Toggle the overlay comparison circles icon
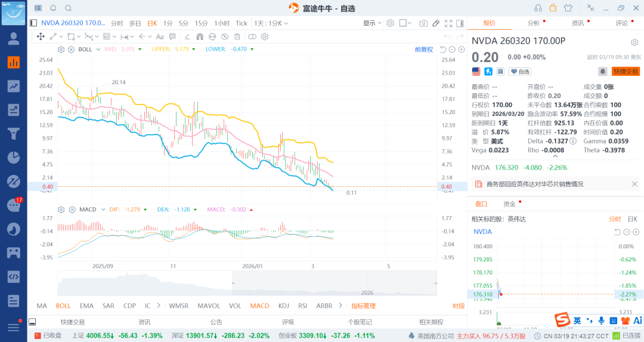The width and height of the screenshot is (644, 342). [x=252, y=36]
